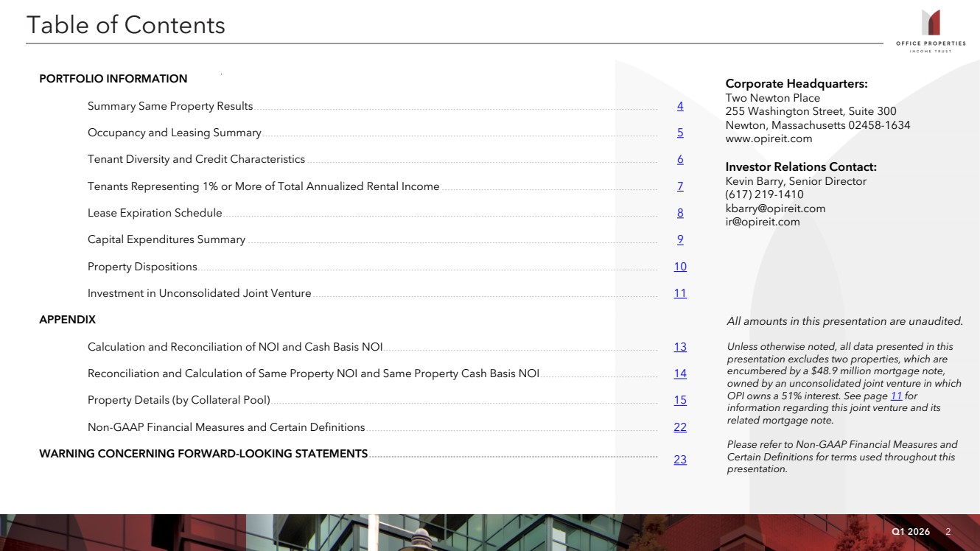
Task: Click the Office Properties Income Trust logo
Action: (931, 30)
